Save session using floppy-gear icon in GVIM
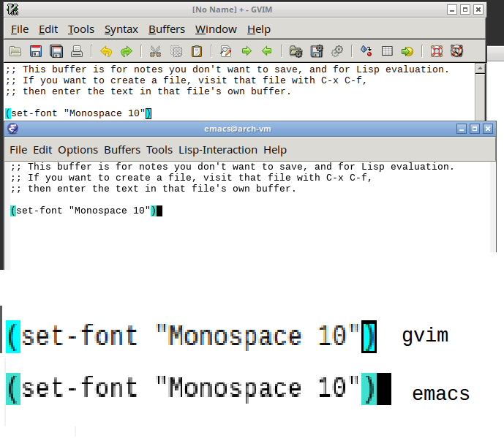 (317, 51)
